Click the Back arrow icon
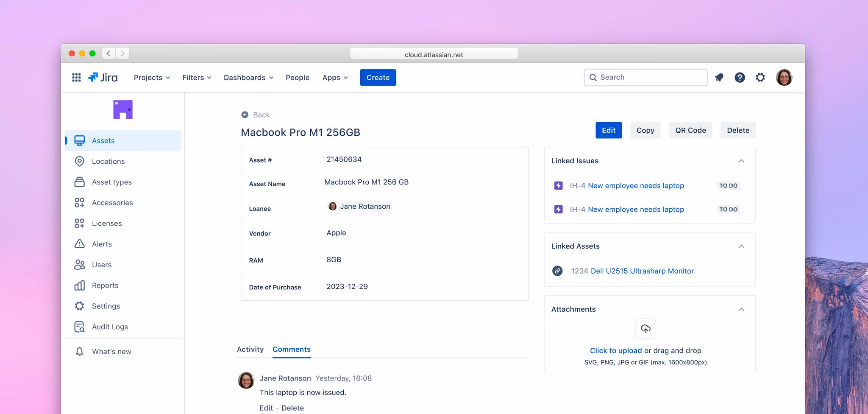The height and width of the screenshot is (414, 868). click(245, 115)
